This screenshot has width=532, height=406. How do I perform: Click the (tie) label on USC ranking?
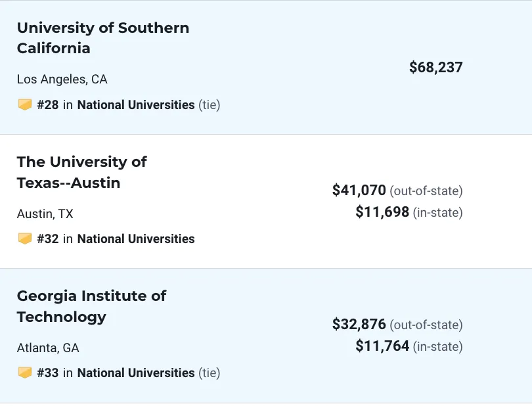click(x=210, y=104)
